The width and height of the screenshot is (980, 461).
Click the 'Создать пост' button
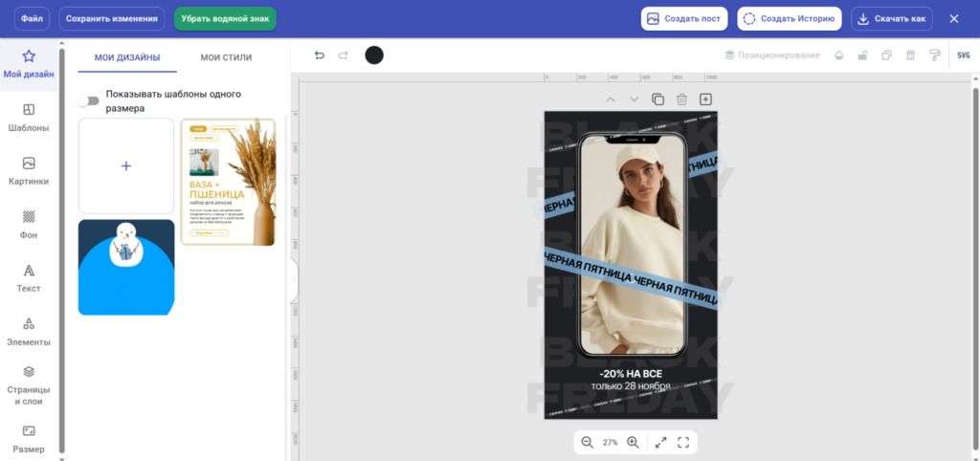pyautogui.click(x=684, y=19)
